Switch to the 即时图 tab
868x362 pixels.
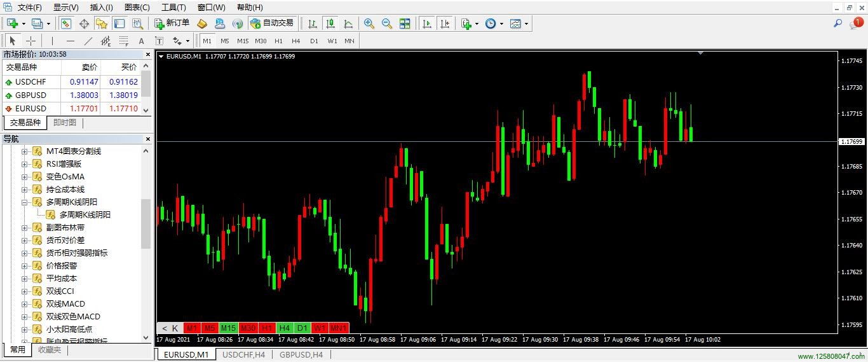pos(65,123)
